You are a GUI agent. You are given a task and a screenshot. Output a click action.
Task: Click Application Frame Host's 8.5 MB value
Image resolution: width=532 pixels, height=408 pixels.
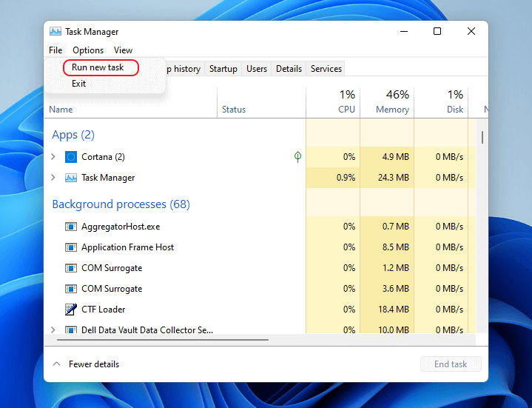(x=396, y=247)
